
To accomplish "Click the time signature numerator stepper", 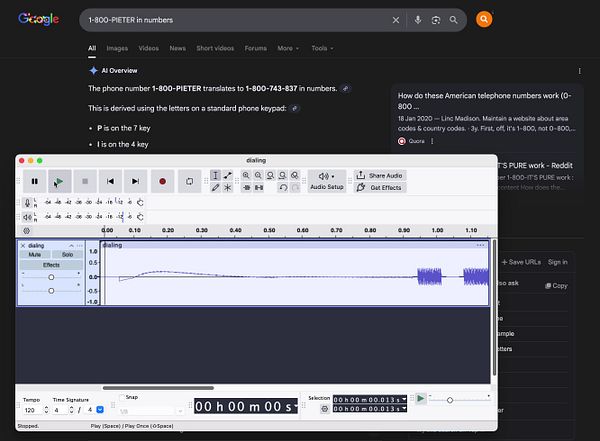I will click(x=71, y=410).
